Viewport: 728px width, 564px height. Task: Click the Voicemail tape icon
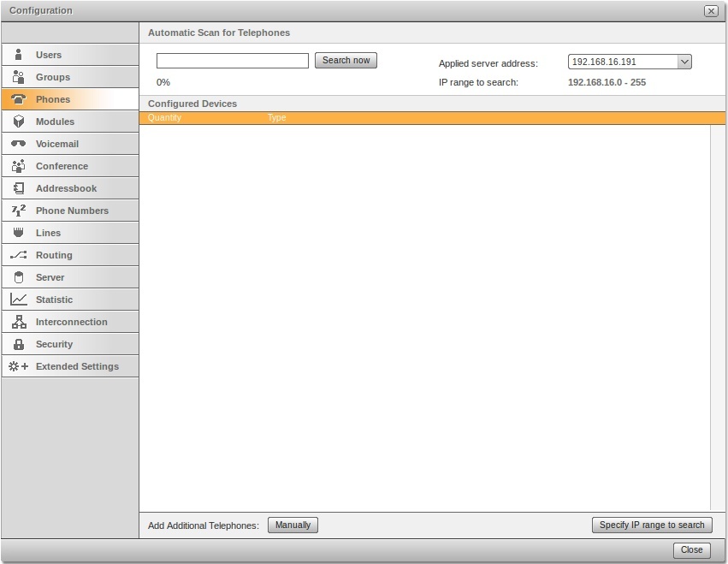click(19, 144)
